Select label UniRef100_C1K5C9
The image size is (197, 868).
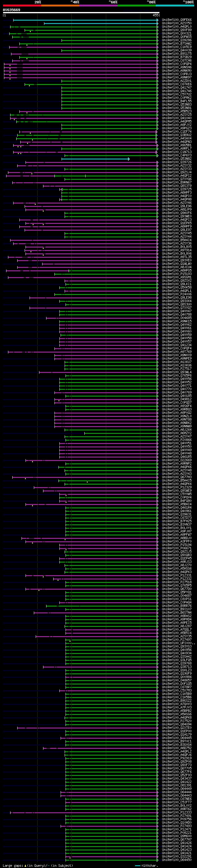tap(177, 47)
